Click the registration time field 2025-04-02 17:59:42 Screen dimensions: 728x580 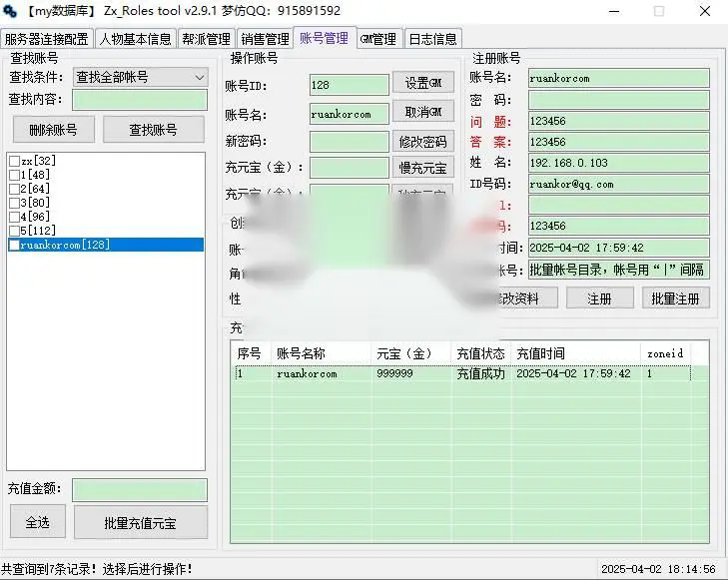tap(619, 248)
